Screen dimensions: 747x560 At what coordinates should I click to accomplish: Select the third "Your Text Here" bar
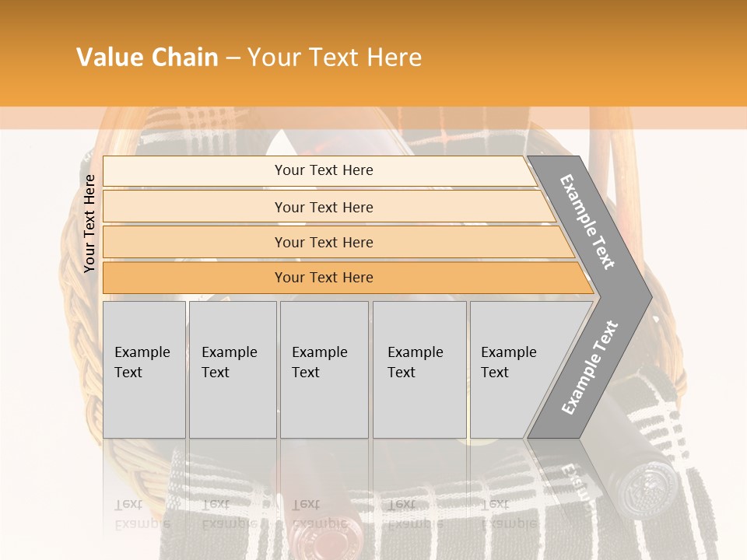click(x=323, y=242)
